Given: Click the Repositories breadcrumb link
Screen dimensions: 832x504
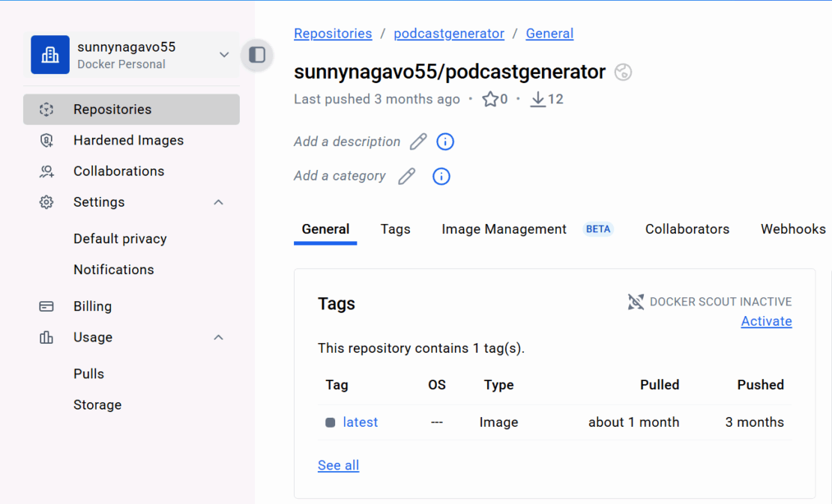Looking at the screenshot, I should tap(333, 34).
